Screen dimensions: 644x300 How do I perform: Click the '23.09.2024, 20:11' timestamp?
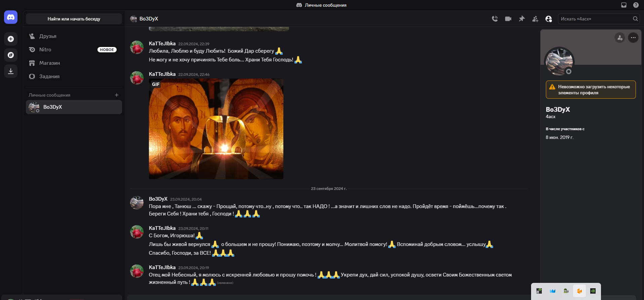(193, 229)
